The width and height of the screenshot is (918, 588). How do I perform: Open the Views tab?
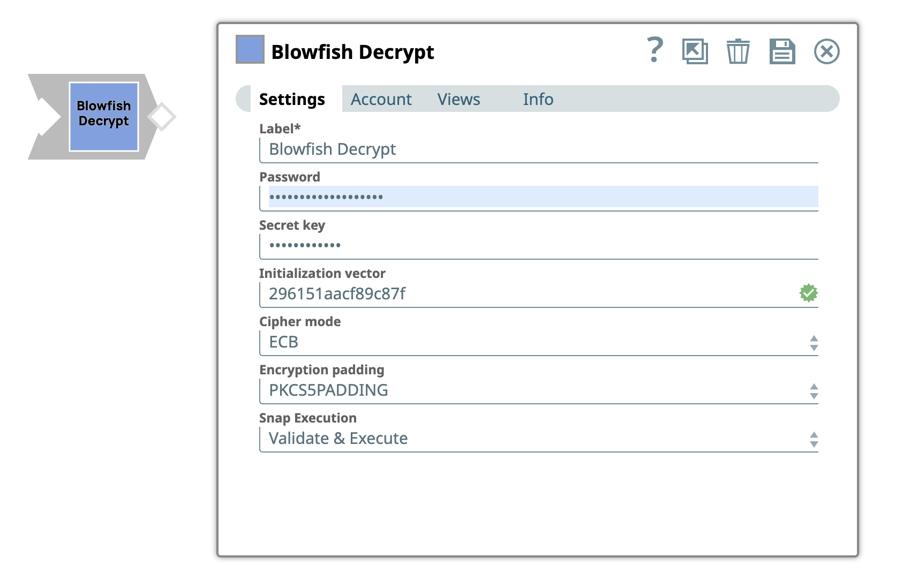click(458, 99)
